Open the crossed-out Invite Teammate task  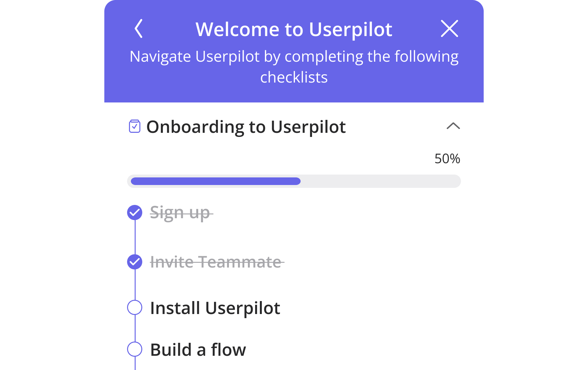pyautogui.click(x=216, y=262)
